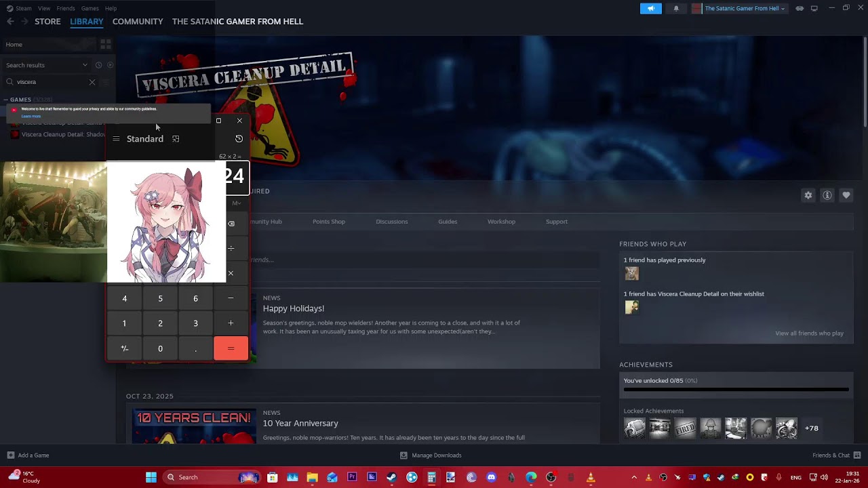868x488 pixels.
Task: Toggle ready-to-play filter icon
Action: (x=110, y=65)
